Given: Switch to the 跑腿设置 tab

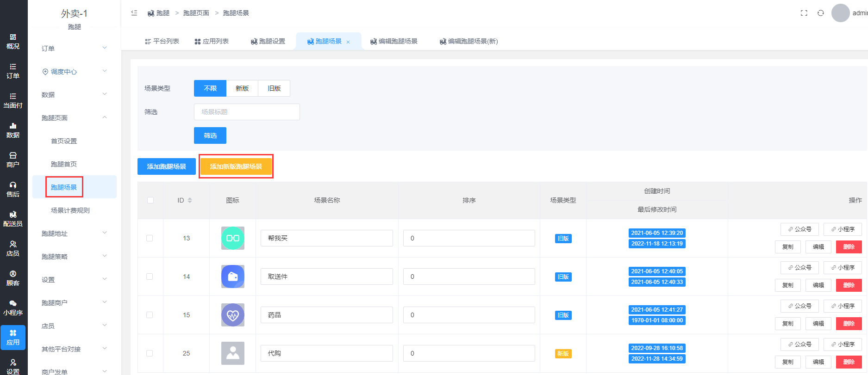Looking at the screenshot, I should click(268, 41).
